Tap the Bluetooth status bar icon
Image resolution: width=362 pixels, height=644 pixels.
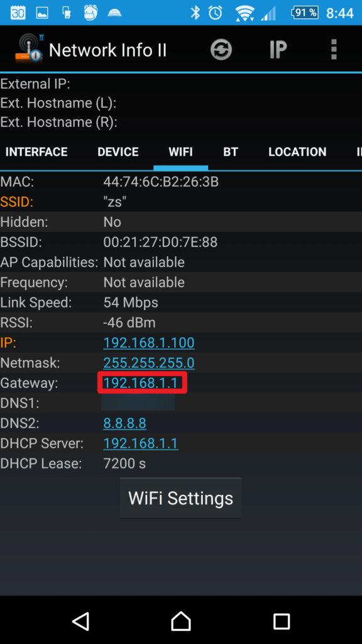195,13
